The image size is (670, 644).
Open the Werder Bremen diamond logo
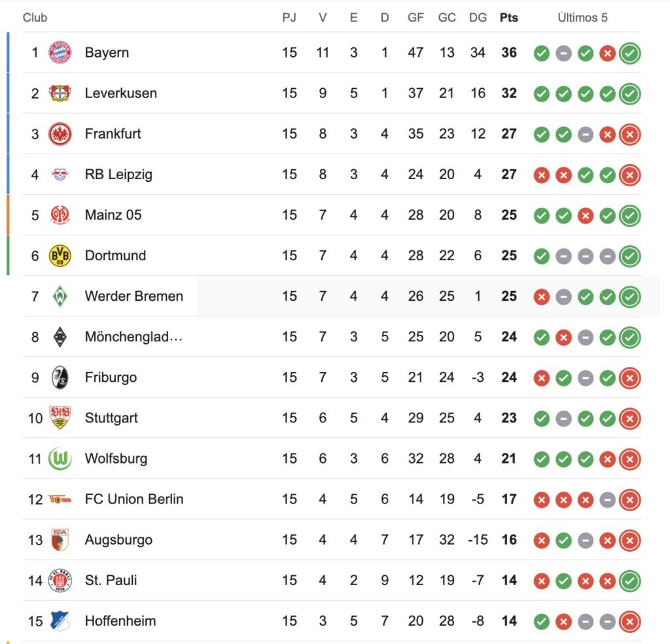click(60, 296)
